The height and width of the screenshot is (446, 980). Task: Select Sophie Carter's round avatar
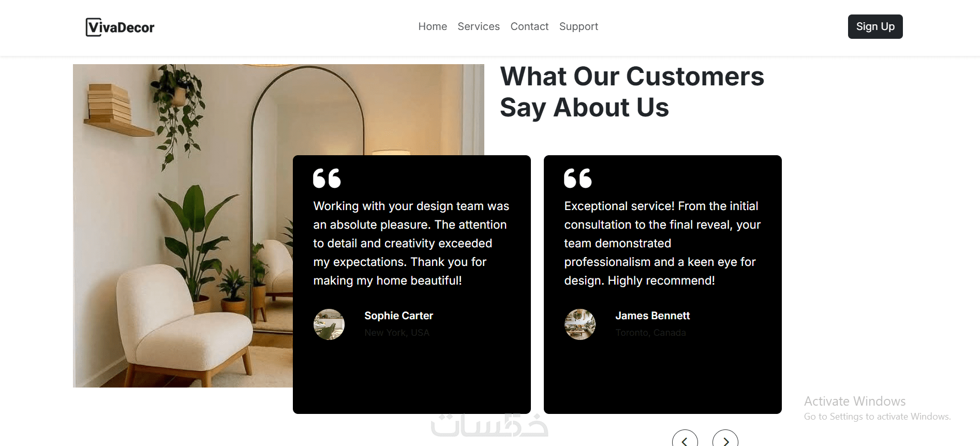(x=329, y=324)
